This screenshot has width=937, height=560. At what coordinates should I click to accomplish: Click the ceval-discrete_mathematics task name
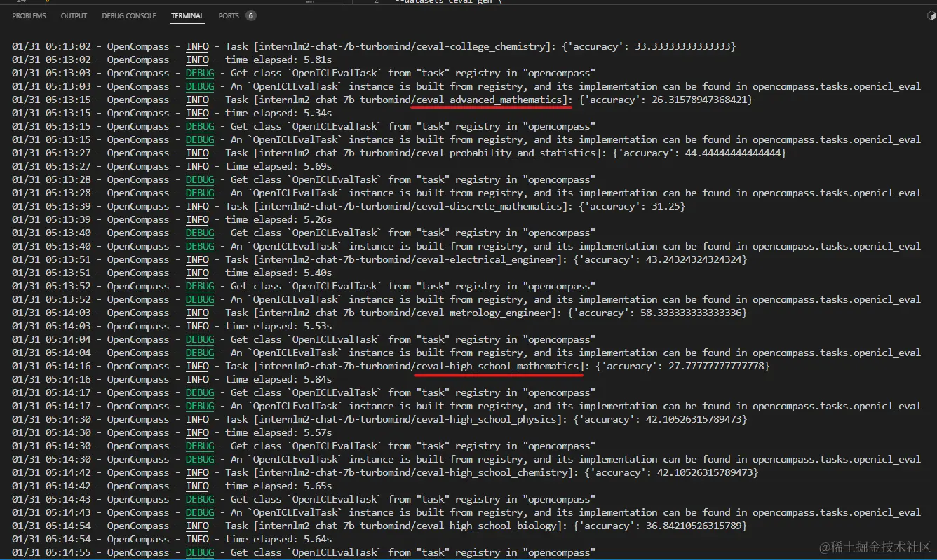point(489,206)
